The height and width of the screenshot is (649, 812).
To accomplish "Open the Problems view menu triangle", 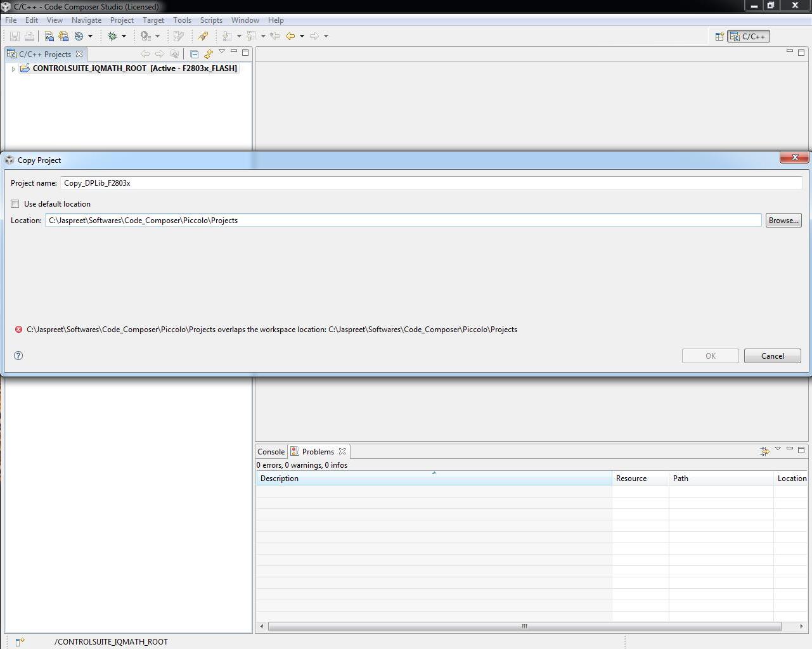I will (778, 449).
